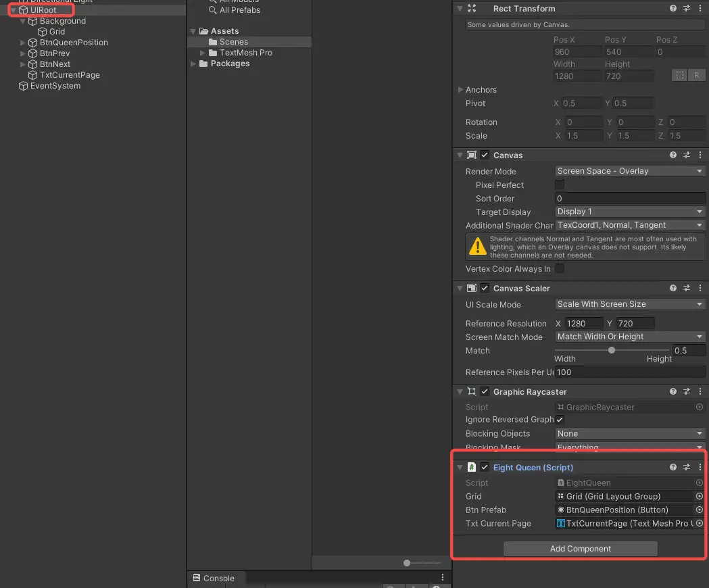Click object picker for Btn Prefab field
The width and height of the screenshot is (709, 588).
699,510
